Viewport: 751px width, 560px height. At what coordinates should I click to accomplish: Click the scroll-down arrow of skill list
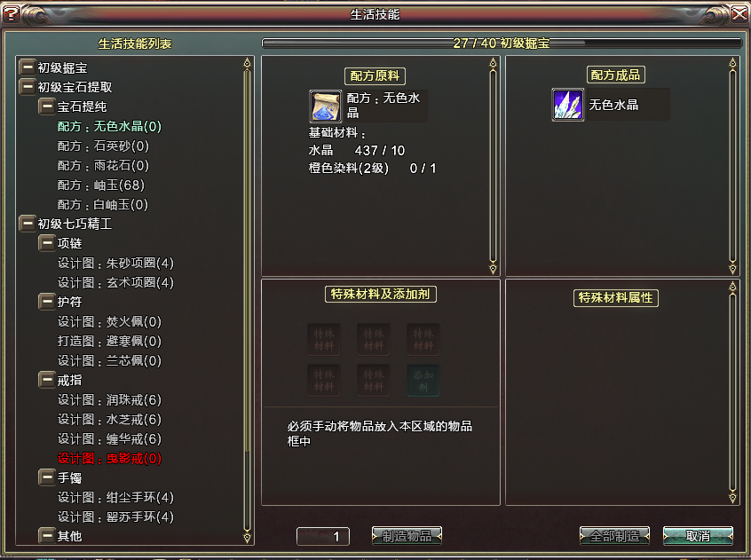[x=247, y=537]
